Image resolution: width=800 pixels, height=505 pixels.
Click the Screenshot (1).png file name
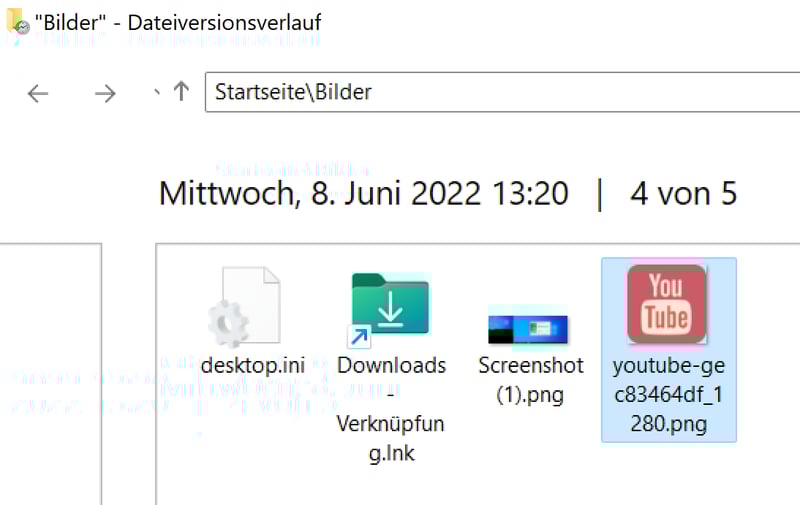(531, 380)
